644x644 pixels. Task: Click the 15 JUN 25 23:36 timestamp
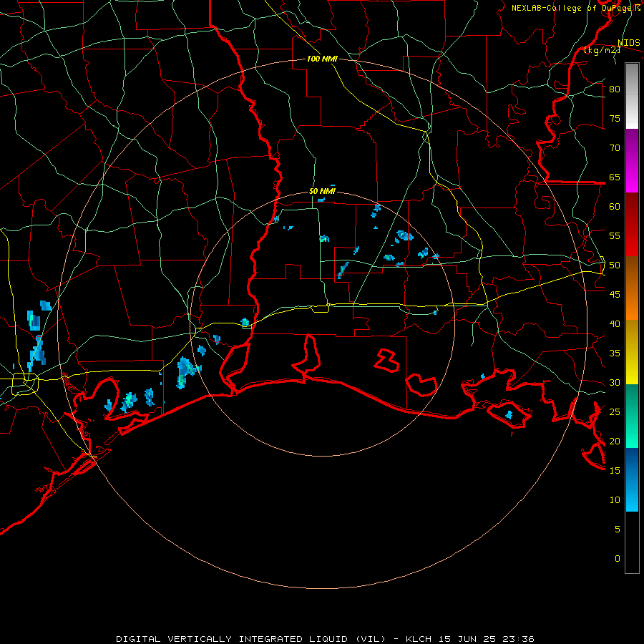[487, 639]
